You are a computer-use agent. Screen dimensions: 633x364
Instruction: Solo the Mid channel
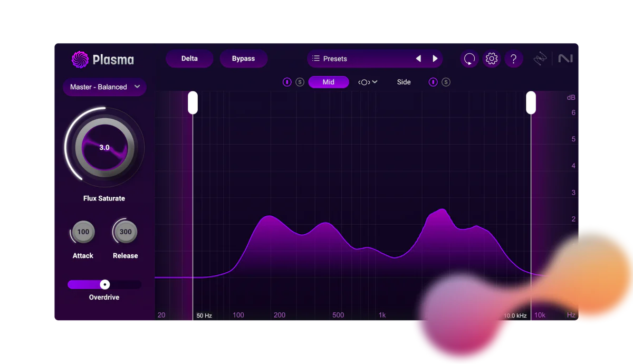(x=300, y=82)
